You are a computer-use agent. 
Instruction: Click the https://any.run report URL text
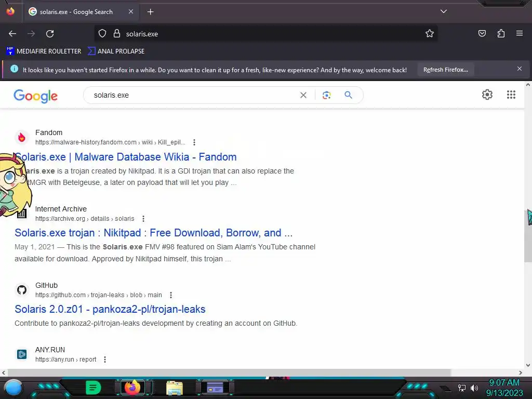66,360
